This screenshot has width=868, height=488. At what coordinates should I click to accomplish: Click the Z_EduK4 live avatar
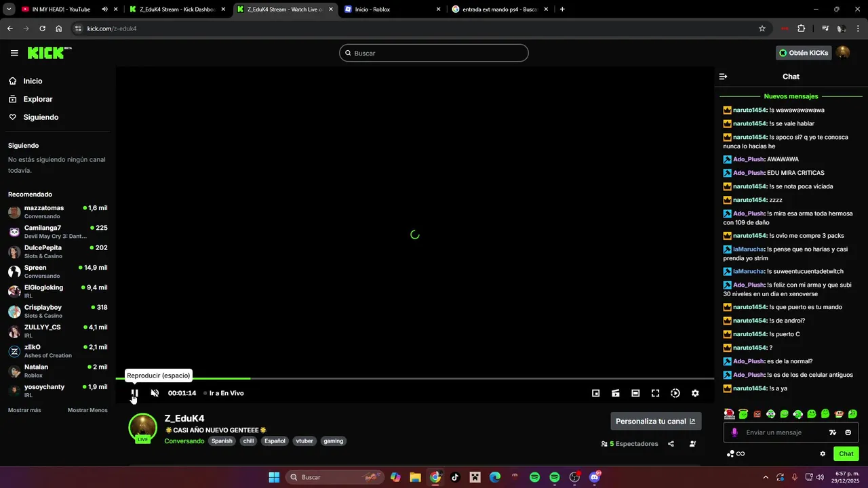pyautogui.click(x=143, y=427)
